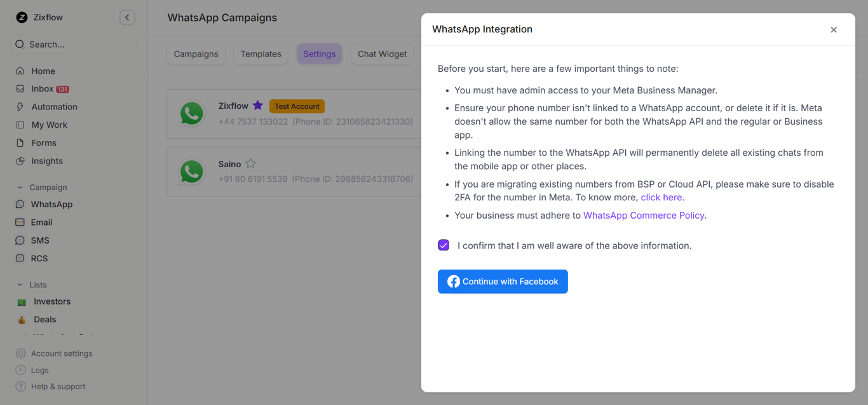Select My Work from the sidebar
This screenshot has width=868, height=405.
[x=50, y=125]
